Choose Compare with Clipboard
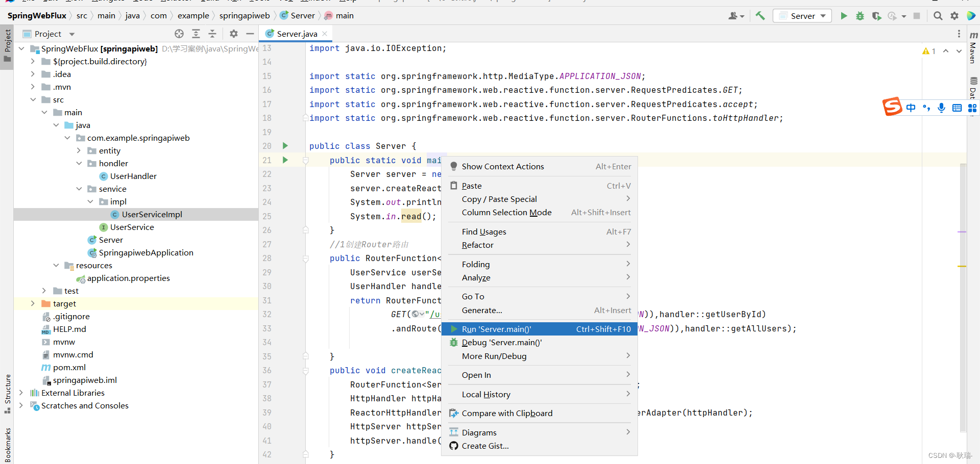This screenshot has width=980, height=464. 540,413
